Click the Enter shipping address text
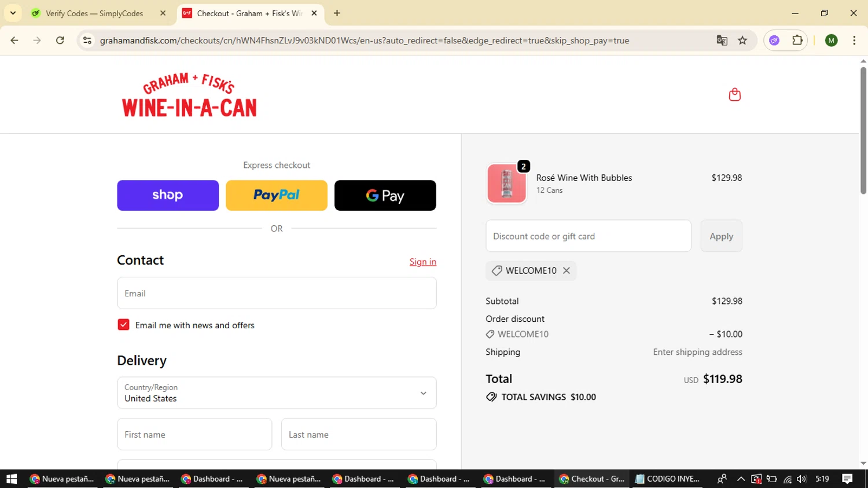 (x=698, y=352)
